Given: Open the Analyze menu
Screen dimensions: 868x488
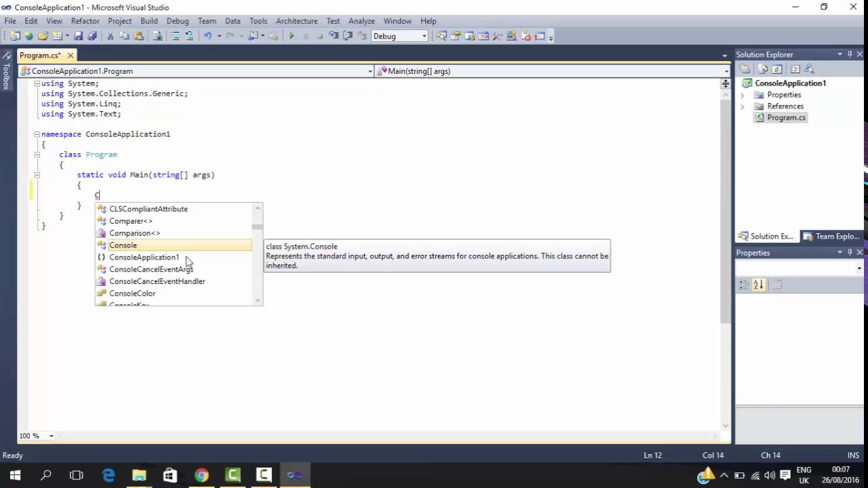Looking at the screenshot, I should coord(361,21).
